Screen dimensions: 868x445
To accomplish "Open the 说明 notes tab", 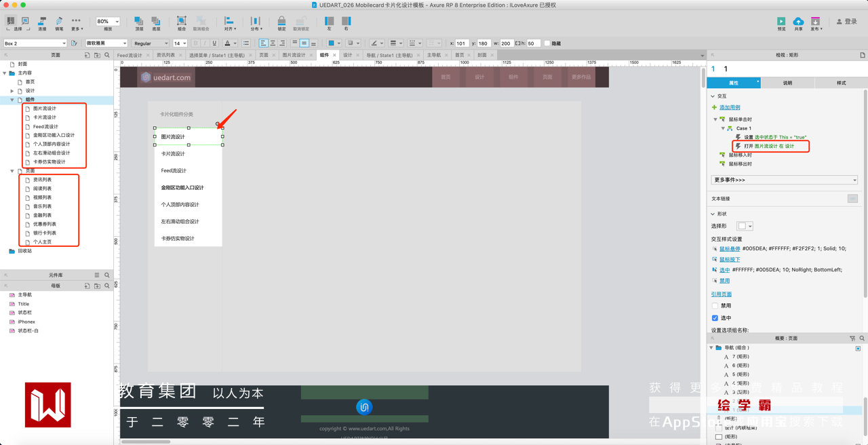I will pos(787,83).
